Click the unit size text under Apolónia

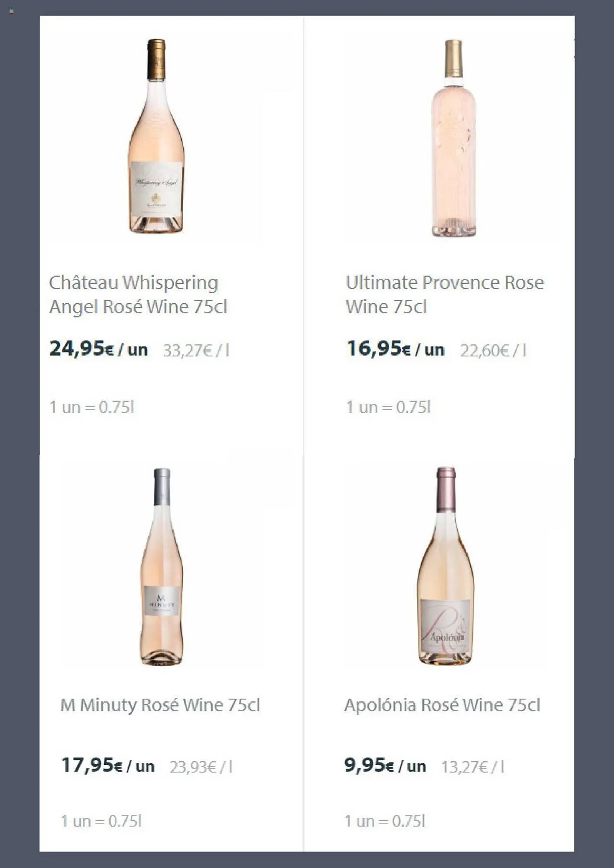click(x=385, y=821)
